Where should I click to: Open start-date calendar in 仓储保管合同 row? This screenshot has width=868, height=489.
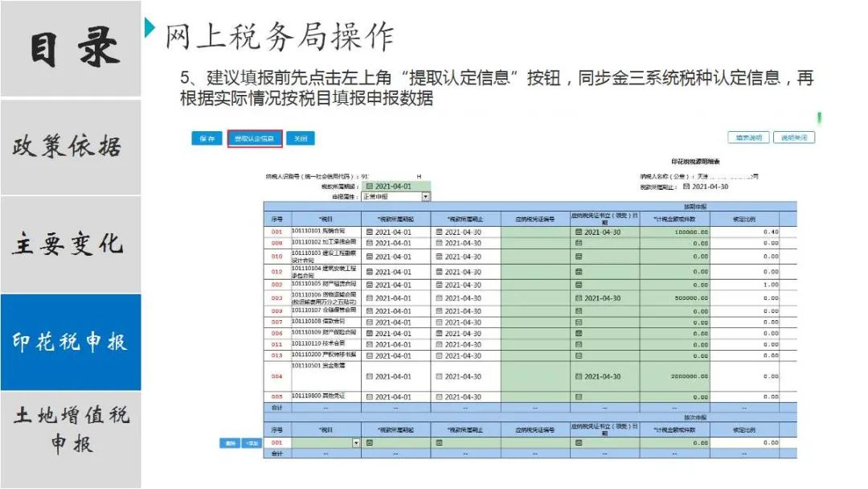pyautogui.click(x=370, y=311)
